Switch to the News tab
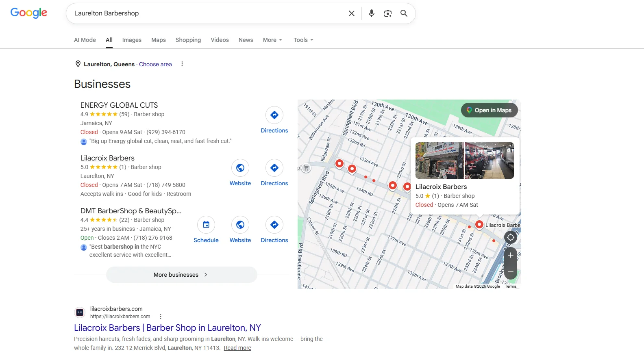This screenshot has height=360, width=644. [246, 40]
